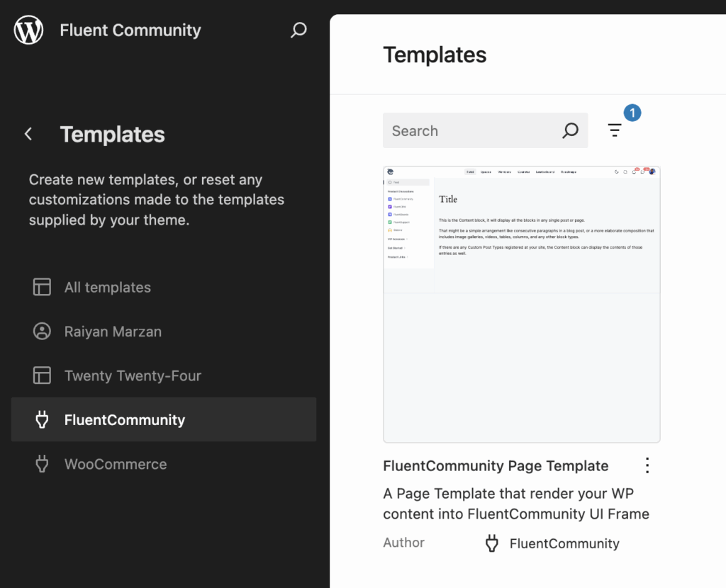This screenshot has height=588, width=726.
Task: Open the filter options icon
Action: [x=615, y=130]
